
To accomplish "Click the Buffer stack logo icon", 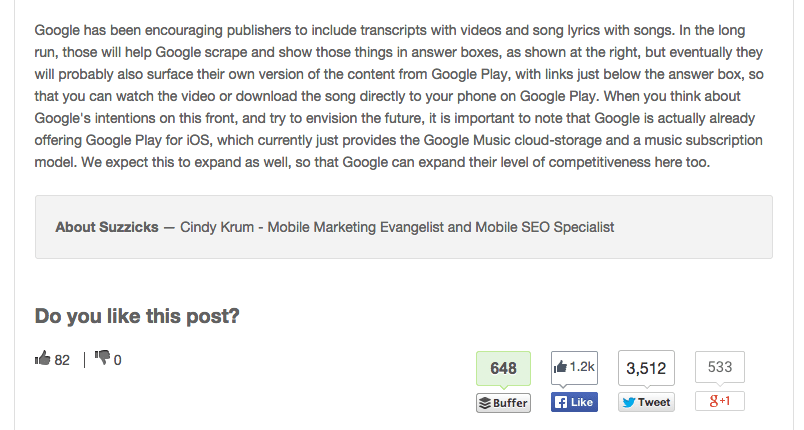I will [485, 403].
